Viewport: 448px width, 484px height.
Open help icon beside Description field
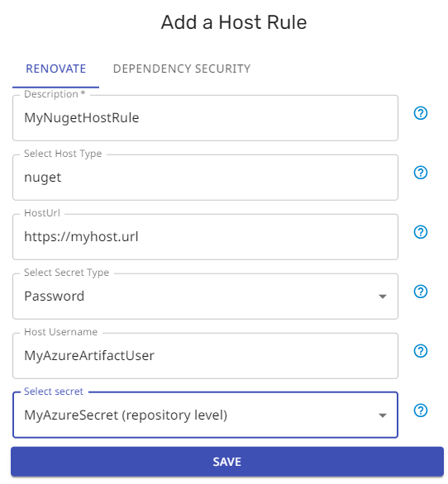(421, 113)
